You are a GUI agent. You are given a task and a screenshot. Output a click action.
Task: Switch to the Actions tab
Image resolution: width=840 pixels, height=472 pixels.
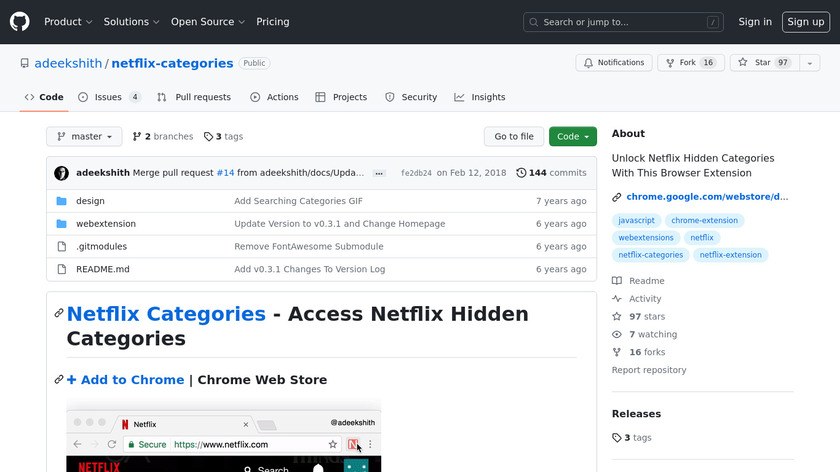[274, 97]
